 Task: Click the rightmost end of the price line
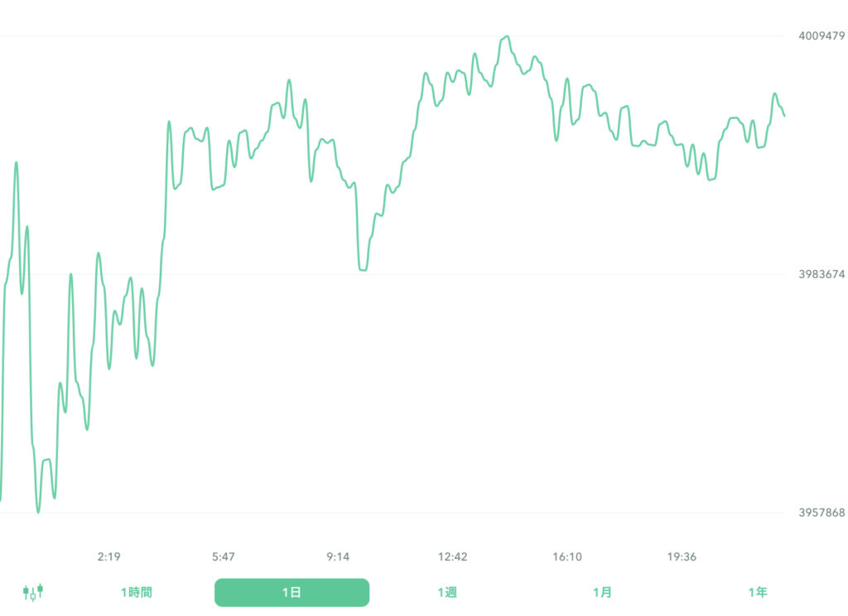coord(784,115)
